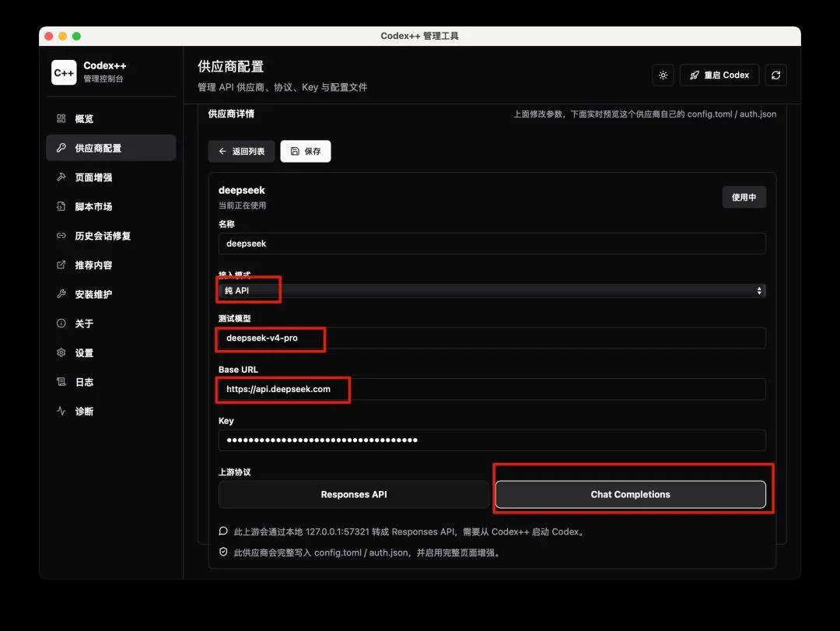
Task: Open 页面增强 in the sidebar
Action: pyautogui.click(x=111, y=177)
